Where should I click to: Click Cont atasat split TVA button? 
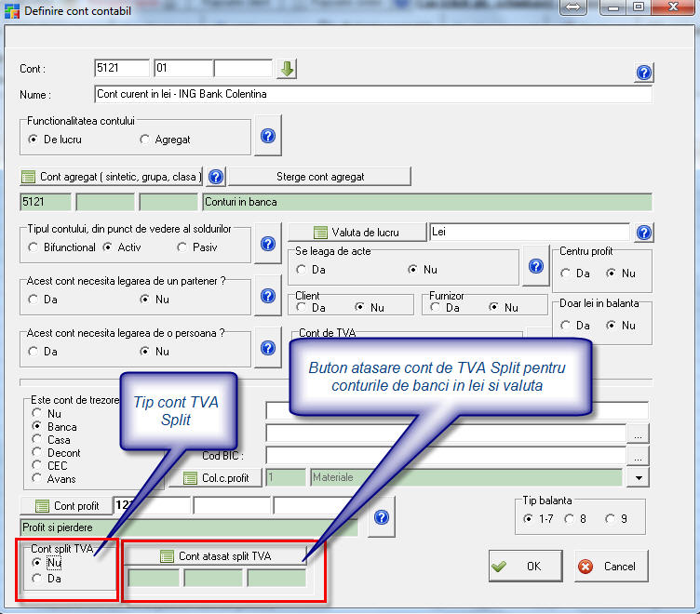click(x=216, y=556)
